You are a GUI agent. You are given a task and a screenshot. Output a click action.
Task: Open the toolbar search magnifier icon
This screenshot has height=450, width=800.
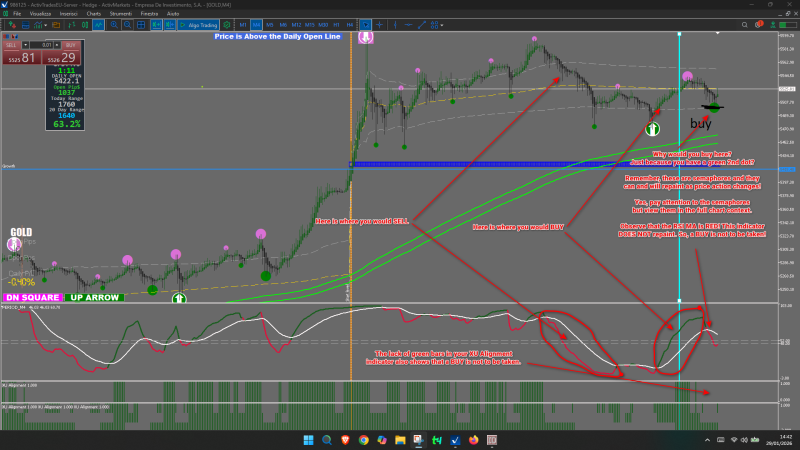tap(744, 25)
